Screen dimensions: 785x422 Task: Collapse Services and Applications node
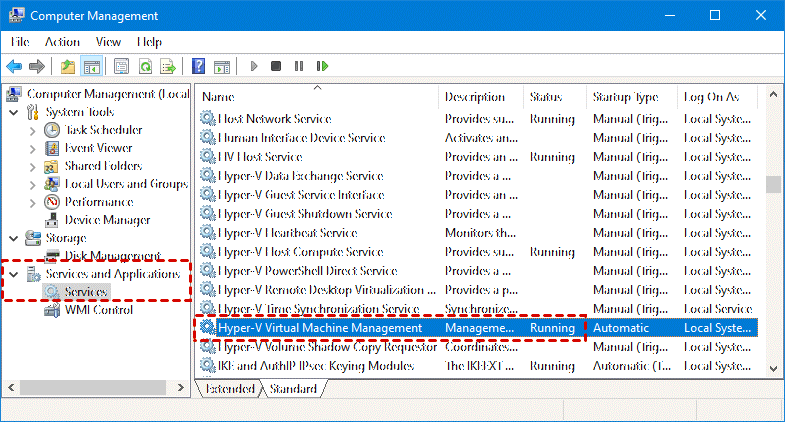(14, 274)
